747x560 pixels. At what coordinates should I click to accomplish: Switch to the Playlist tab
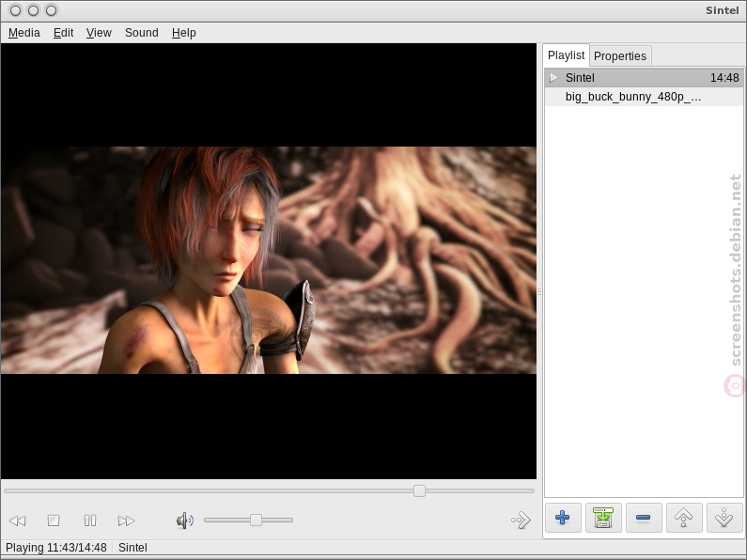[566, 55]
